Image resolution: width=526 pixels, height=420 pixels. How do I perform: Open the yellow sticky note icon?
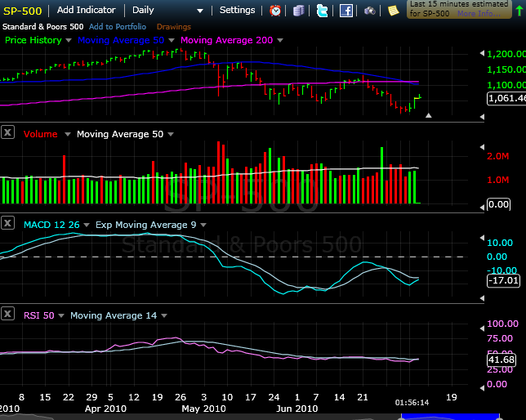[394, 11]
